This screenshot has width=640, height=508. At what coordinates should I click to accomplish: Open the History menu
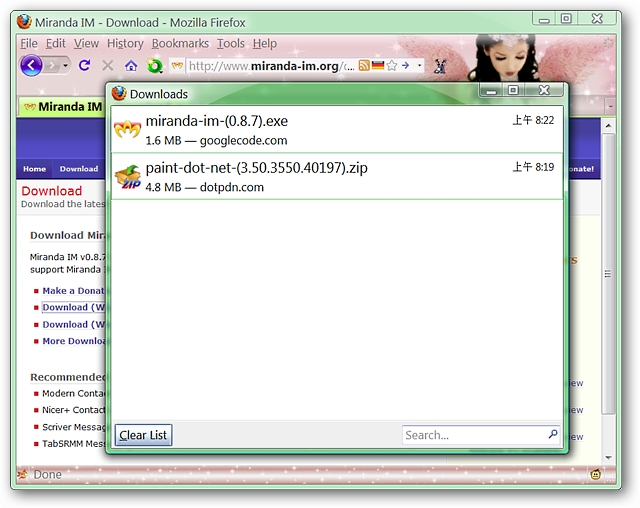point(125,43)
